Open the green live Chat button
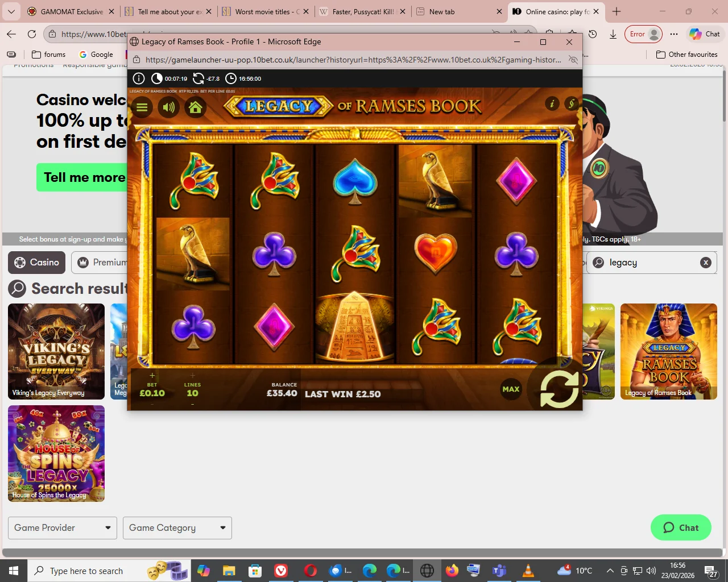The image size is (728, 582). [x=681, y=528]
